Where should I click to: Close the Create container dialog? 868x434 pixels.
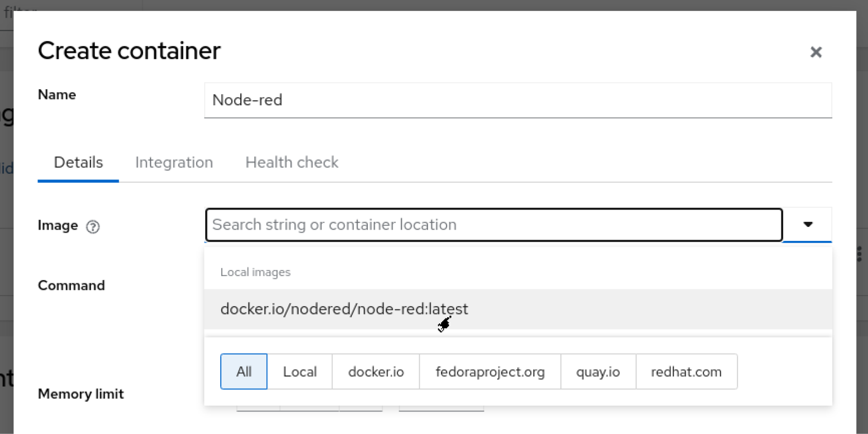pyautogui.click(x=815, y=52)
